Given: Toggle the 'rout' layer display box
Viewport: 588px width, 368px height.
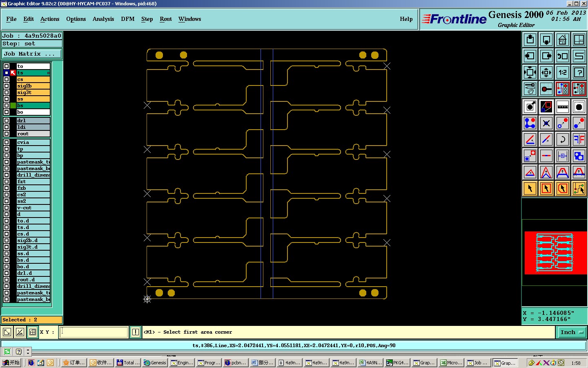Looking at the screenshot, I should [x=7, y=134].
